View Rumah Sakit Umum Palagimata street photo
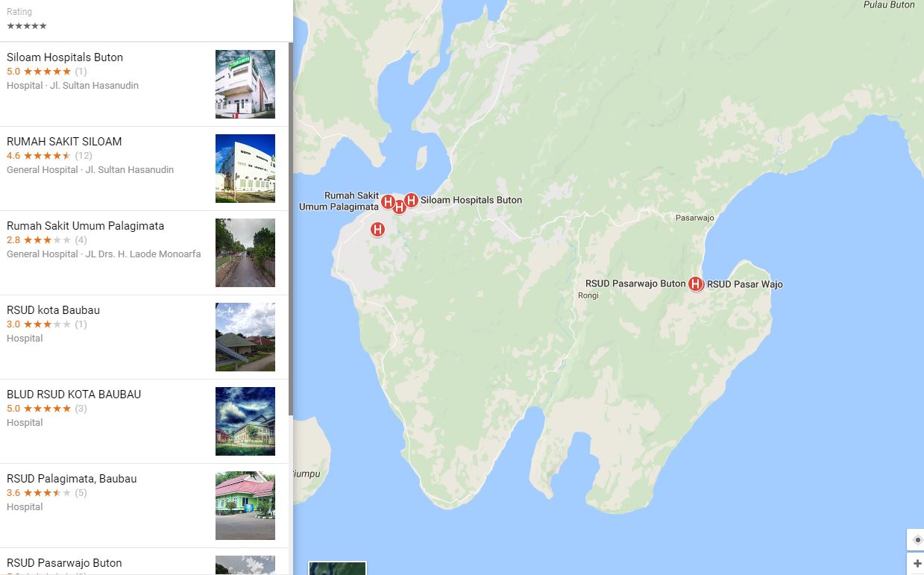924x575 pixels. click(245, 253)
